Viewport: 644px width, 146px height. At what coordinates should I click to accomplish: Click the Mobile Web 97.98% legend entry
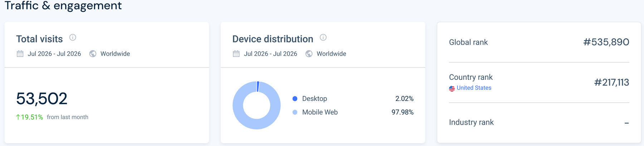353,112
